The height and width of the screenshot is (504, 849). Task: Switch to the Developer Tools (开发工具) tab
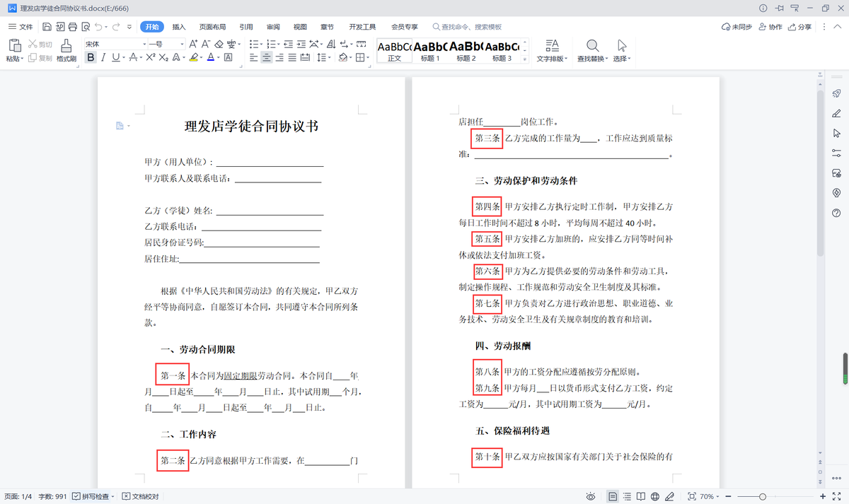[362, 27]
